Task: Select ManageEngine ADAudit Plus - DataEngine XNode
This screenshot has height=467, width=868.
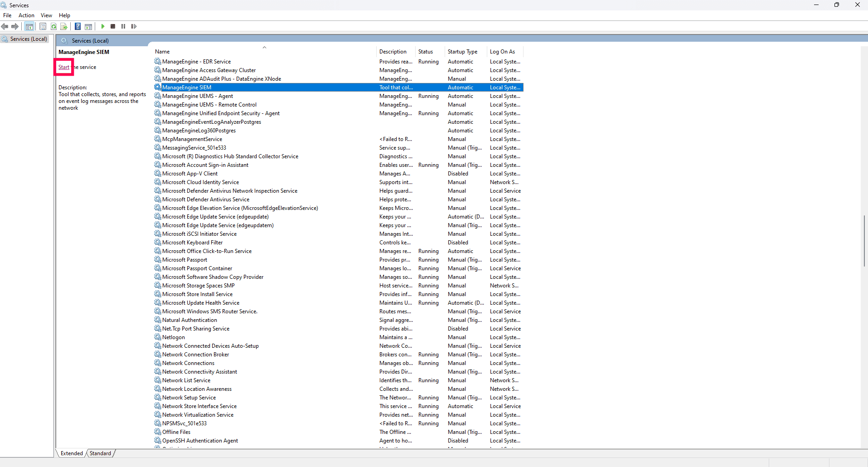Action: click(x=339, y=79)
